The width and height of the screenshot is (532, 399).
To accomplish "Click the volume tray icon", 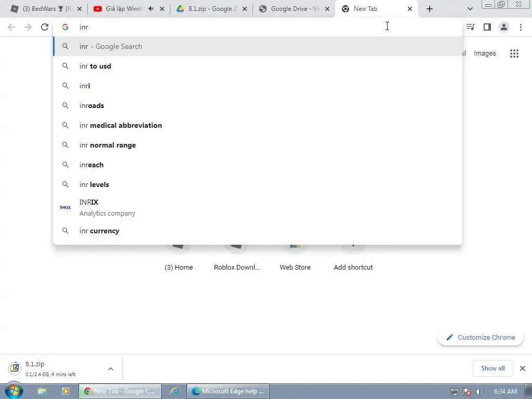I will click(x=479, y=392).
